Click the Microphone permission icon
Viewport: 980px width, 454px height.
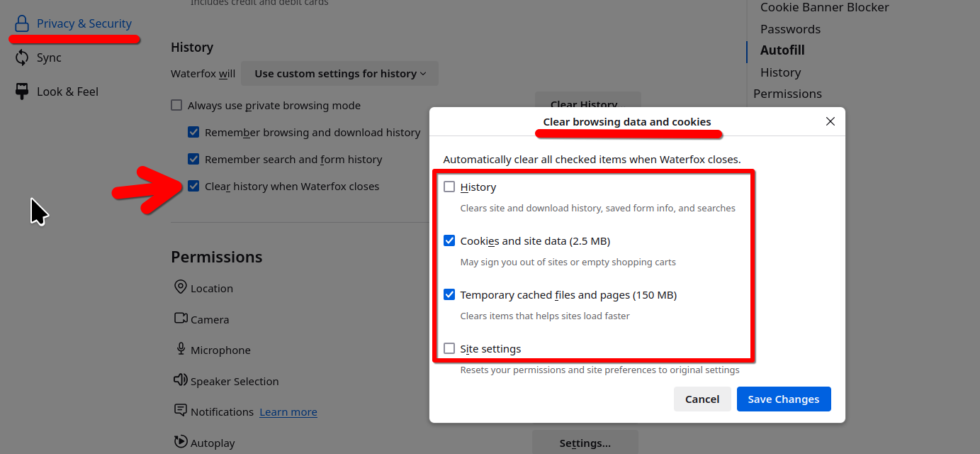tap(181, 349)
